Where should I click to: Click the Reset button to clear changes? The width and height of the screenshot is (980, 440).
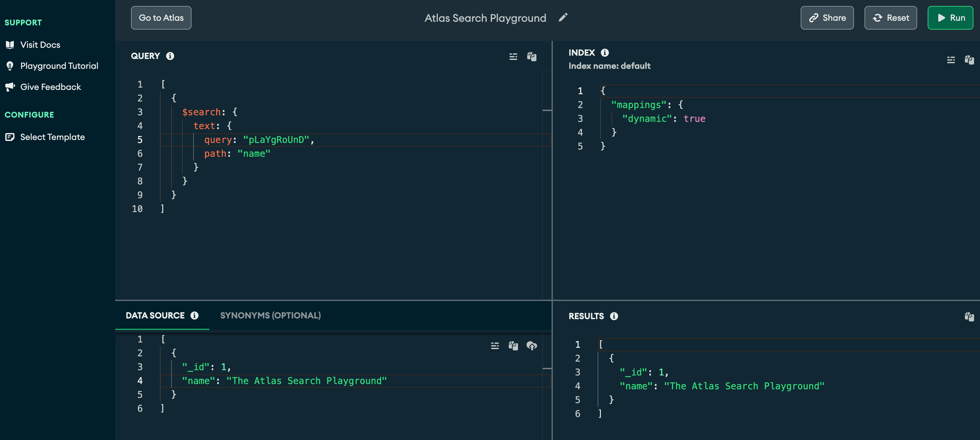pos(890,17)
